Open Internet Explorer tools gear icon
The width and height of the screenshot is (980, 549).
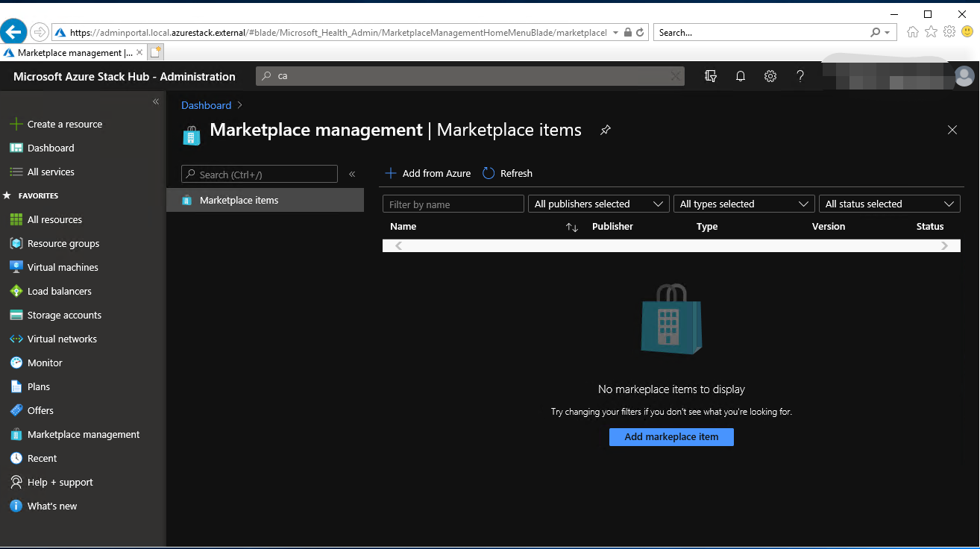click(x=949, y=32)
